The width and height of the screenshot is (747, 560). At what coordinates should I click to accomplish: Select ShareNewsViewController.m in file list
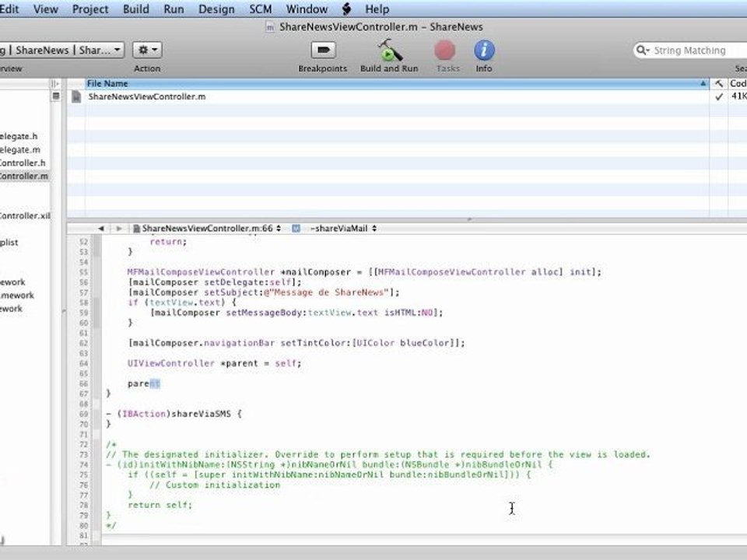coord(147,96)
